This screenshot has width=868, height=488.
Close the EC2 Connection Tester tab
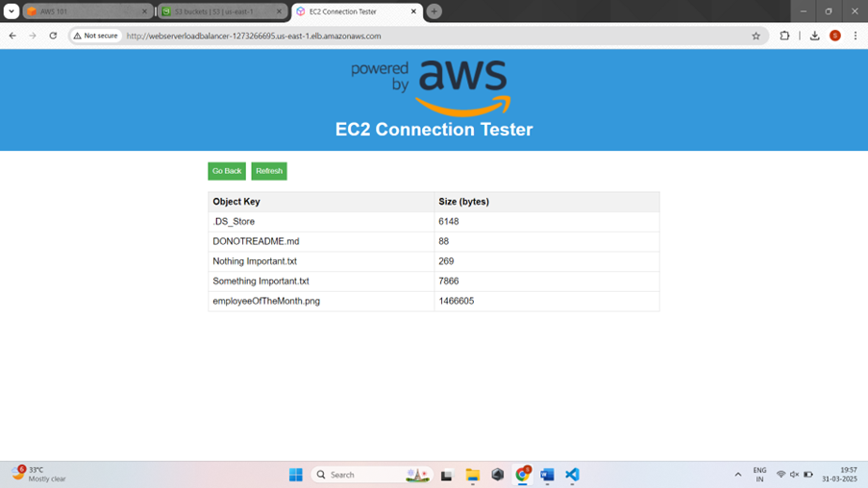coord(413,12)
